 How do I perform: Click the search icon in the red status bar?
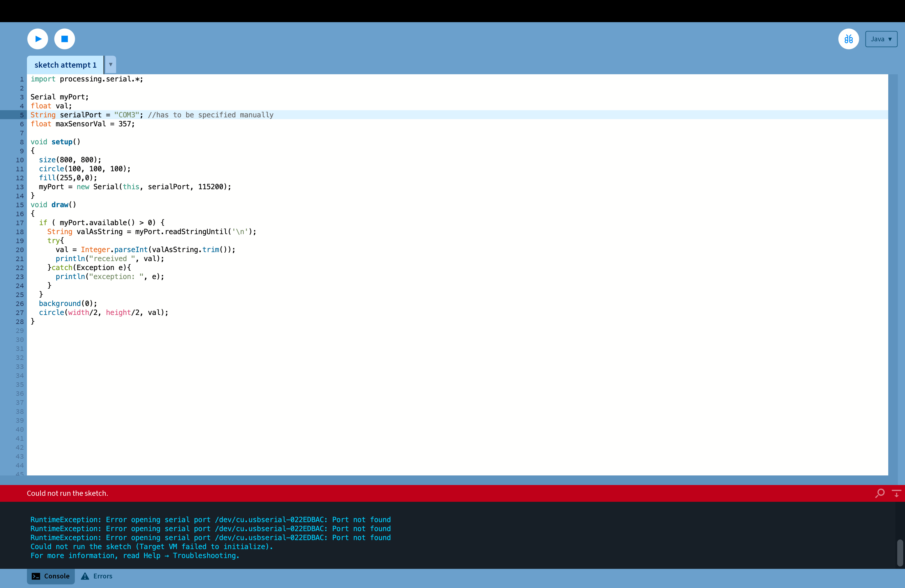(x=880, y=493)
